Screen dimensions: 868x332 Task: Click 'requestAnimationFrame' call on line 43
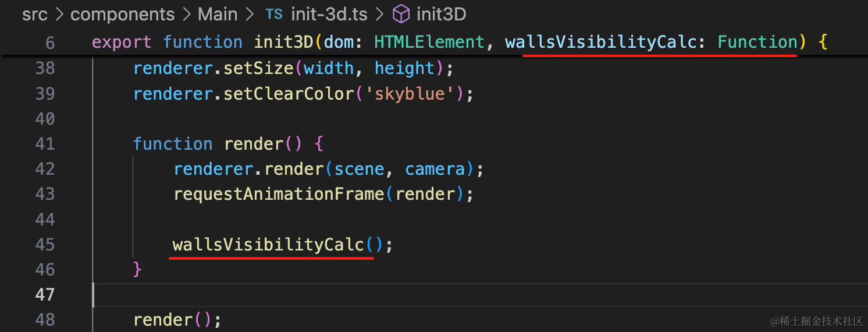(279, 194)
